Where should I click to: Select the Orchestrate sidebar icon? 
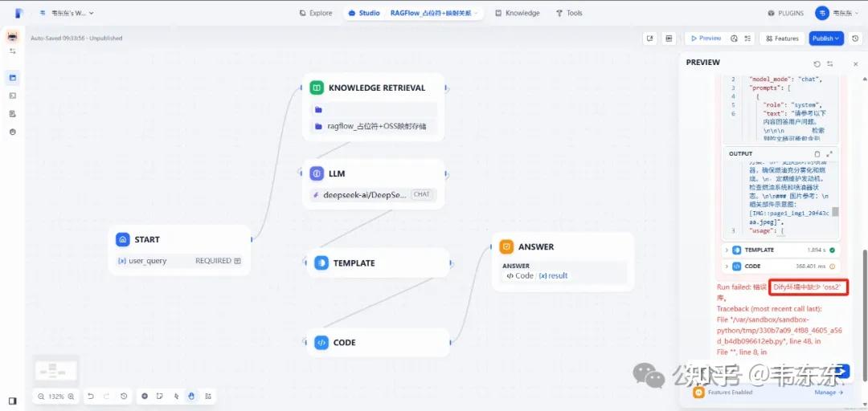[x=13, y=77]
